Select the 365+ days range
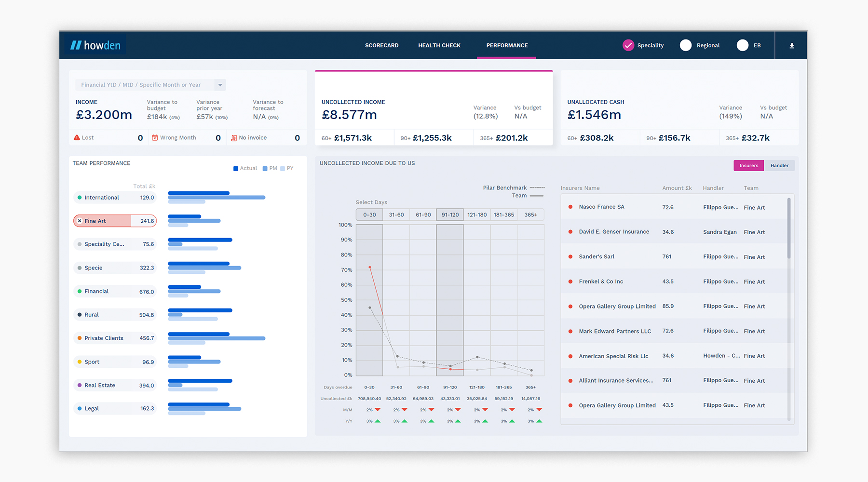Image resolution: width=868 pixels, height=482 pixels. [x=530, y=214]
